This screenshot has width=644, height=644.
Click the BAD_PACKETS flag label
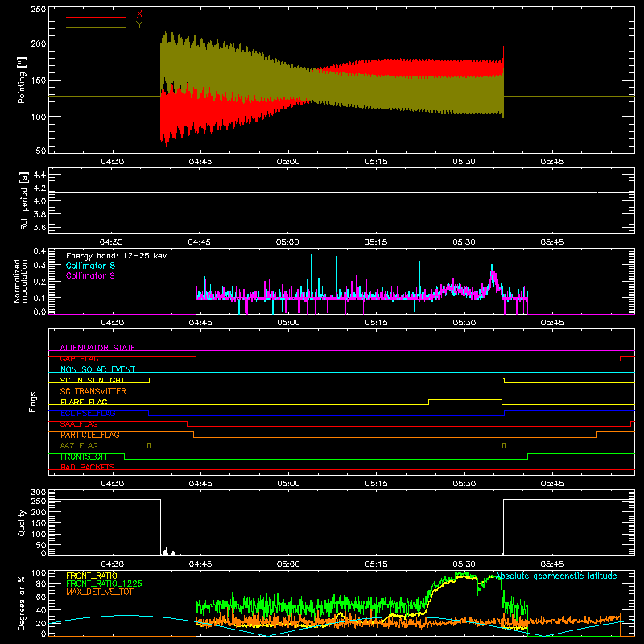(x=88, y=467)
